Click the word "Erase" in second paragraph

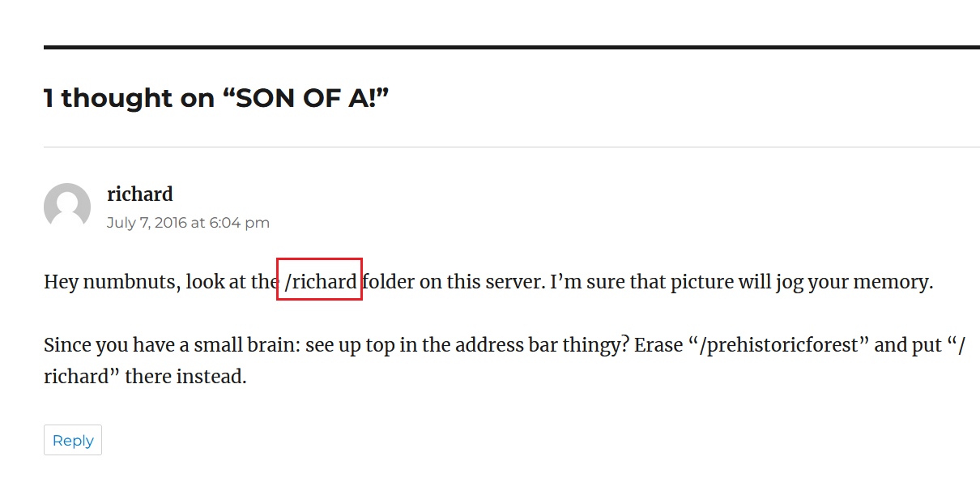pyautogui.click(x=658, y=345)
